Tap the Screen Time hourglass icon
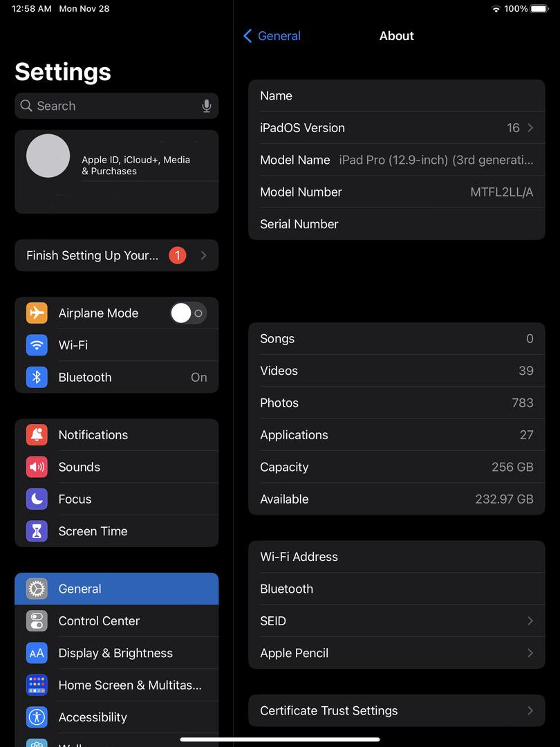 (37, 531)
